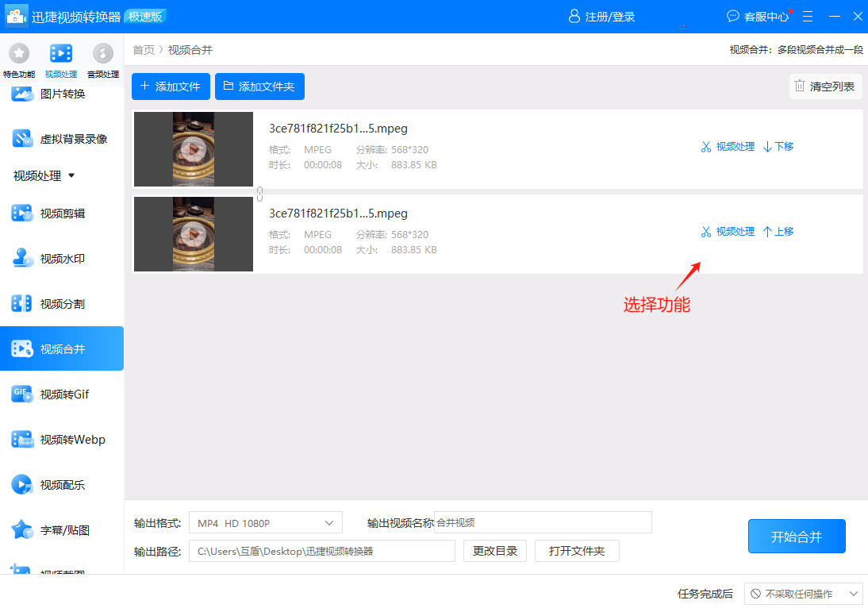Click the 视频分割 icon
This screenshot has height=608, width=868.
pyautogui.click(x=21, y=303)
